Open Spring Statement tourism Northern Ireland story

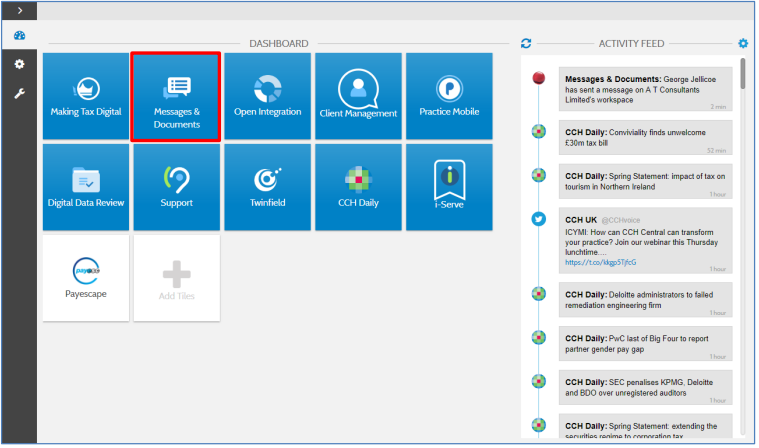pyautogui.click(x=645, y=181)
